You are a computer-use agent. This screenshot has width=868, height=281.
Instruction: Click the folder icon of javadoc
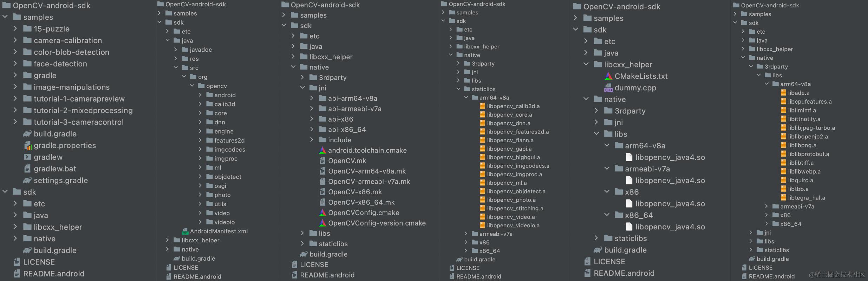[185, 50]
